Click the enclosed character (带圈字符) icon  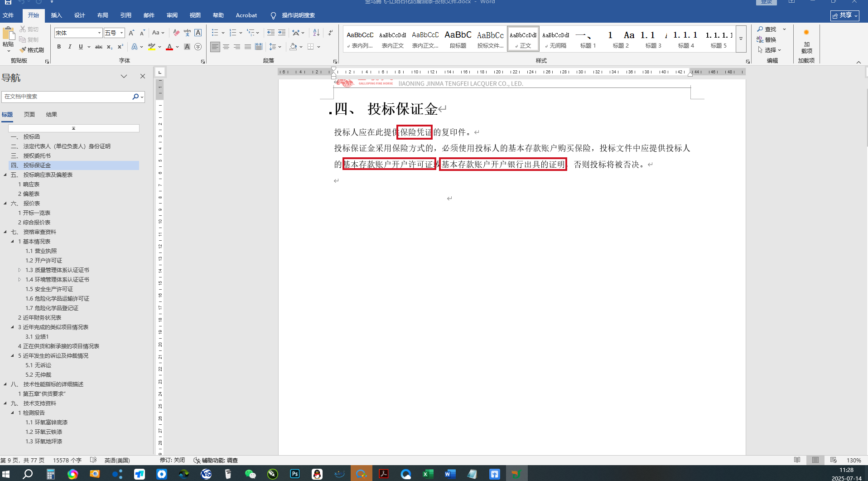click(198, 47)
